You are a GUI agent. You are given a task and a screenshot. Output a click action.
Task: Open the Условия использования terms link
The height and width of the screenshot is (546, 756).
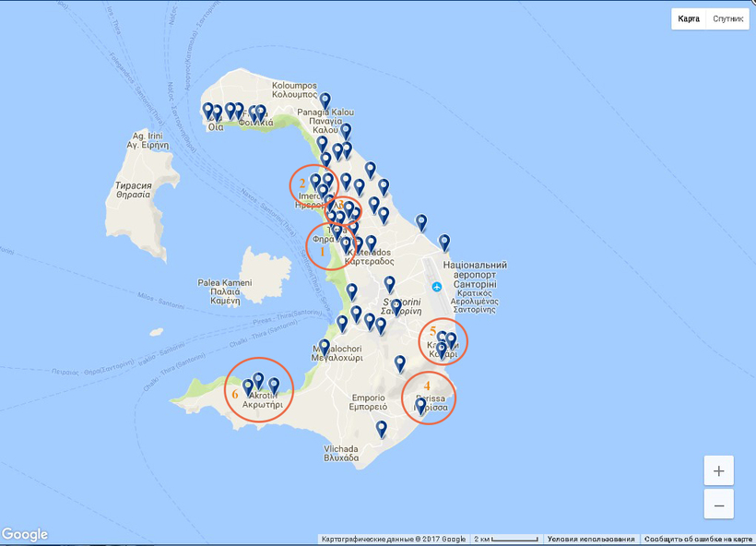[x=590, y=540]
